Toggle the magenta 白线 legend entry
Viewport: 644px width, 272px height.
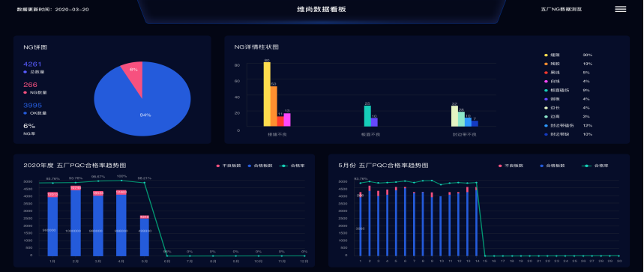click(x=568, y=81)
